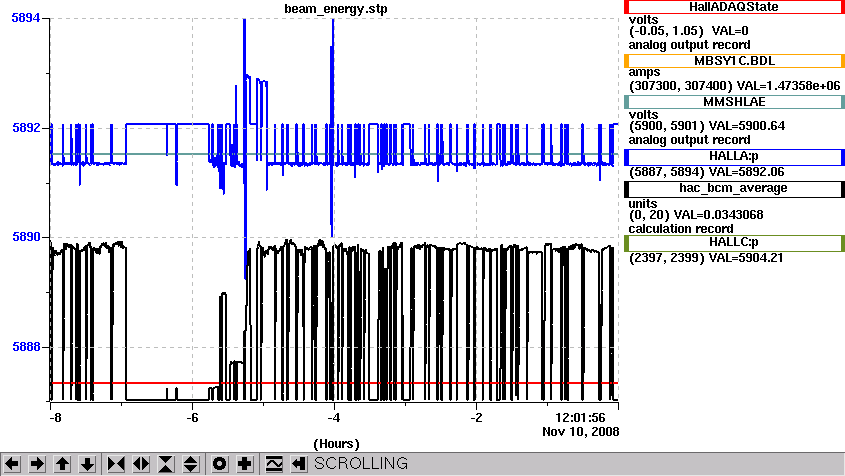
Task: Click the (Hours) axis title
Action: click(x=336, y=444)
